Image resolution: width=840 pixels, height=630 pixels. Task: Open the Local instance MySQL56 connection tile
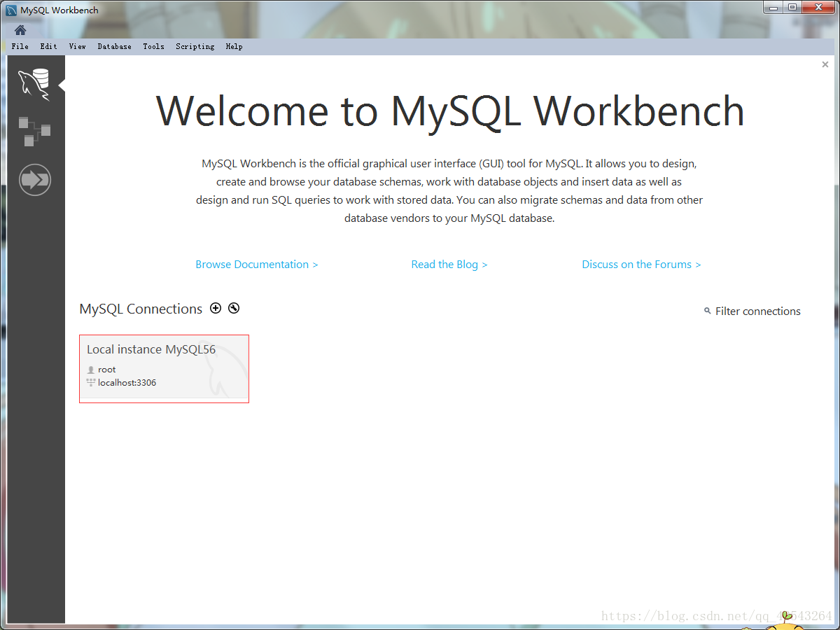[164, 369]
